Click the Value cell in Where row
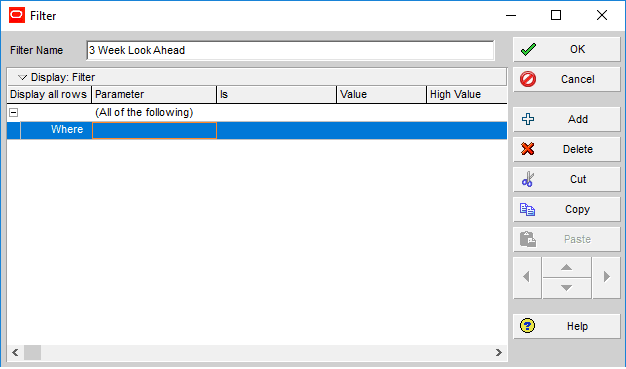The height and width of the screenshot is (369, 626). tap(382, 131)
